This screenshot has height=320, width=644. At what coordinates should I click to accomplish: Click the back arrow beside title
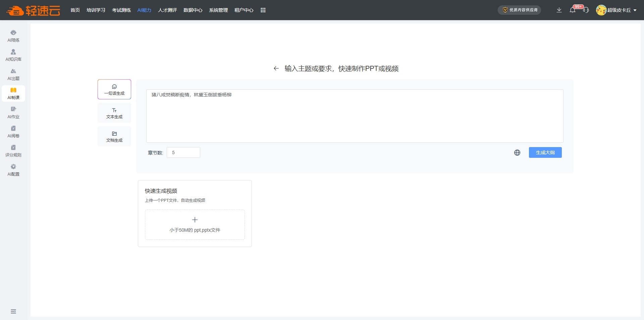(x=276, y=68)
